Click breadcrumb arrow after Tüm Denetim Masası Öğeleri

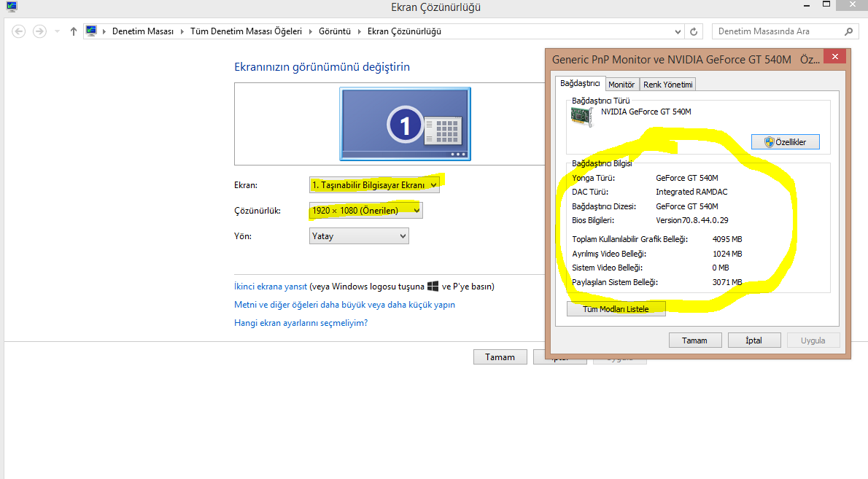point(310,31)
